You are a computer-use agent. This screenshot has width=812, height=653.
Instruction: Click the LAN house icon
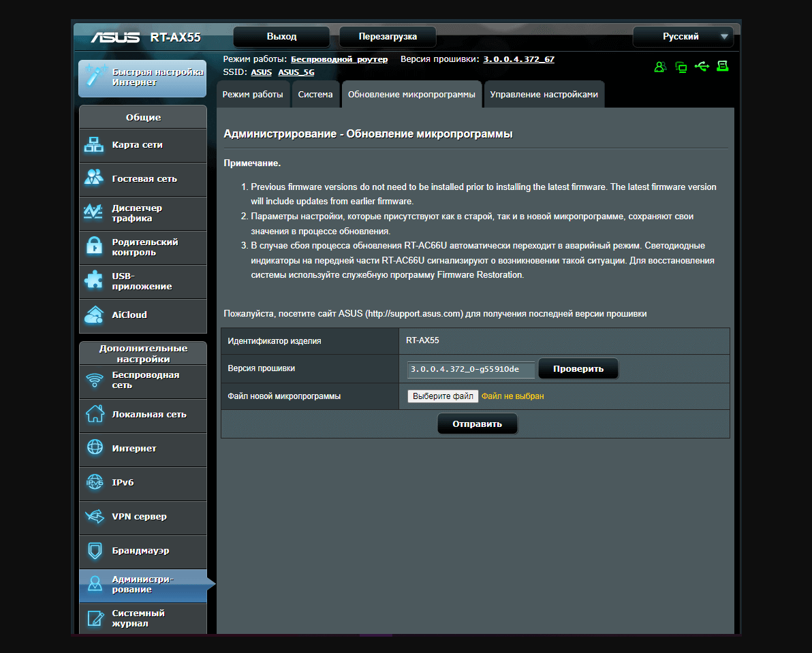(x=95, y=414)
